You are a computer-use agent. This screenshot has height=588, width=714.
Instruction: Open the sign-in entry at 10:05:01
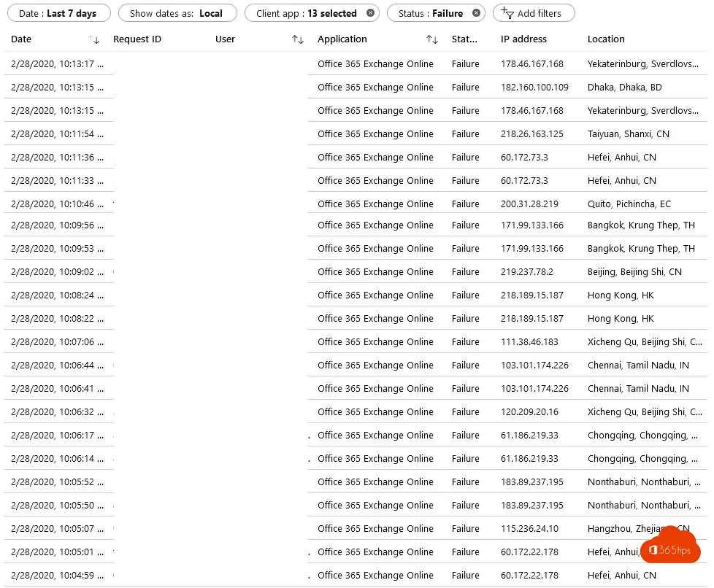[58, 552]
